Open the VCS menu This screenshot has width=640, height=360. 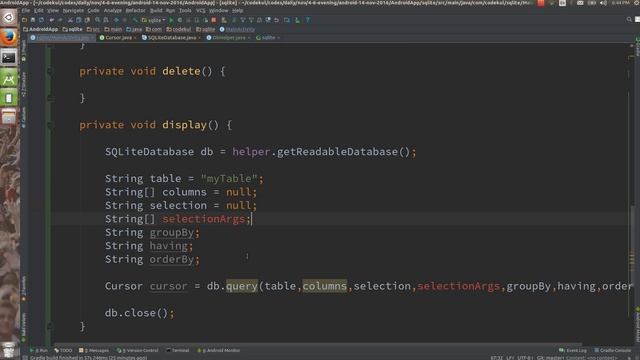(200, 11)
